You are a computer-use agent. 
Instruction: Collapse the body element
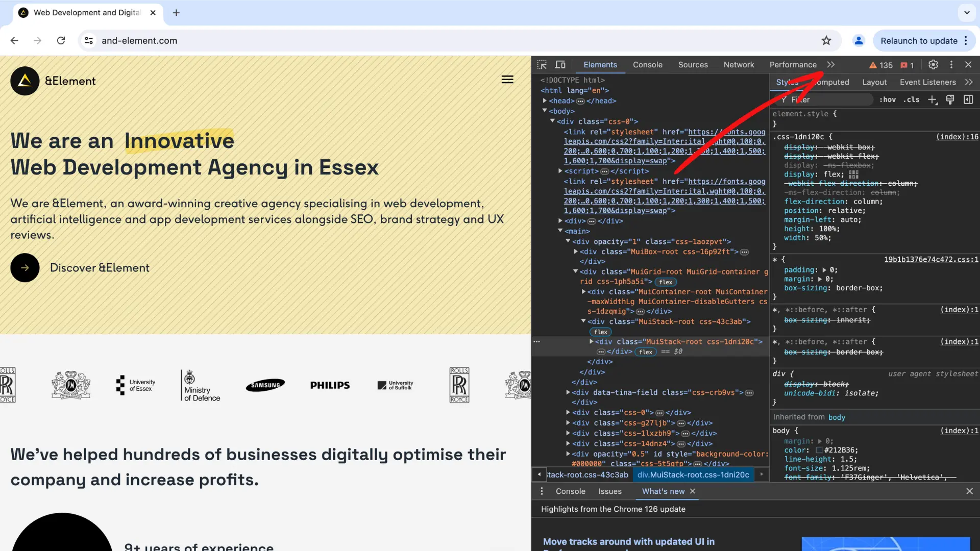pos(545,111)
